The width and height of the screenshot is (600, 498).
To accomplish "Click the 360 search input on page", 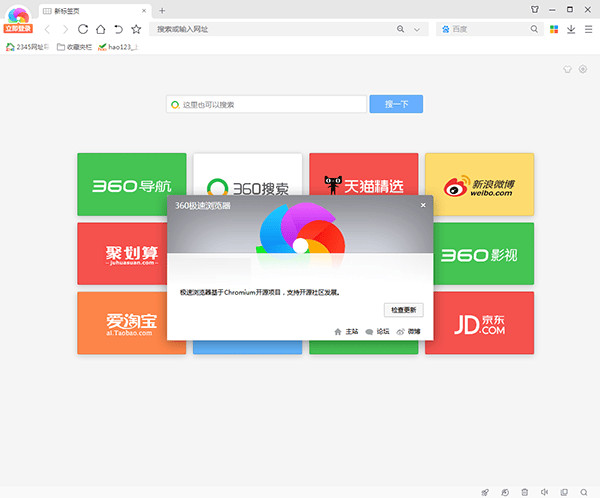I will click(x=266, y=104).
